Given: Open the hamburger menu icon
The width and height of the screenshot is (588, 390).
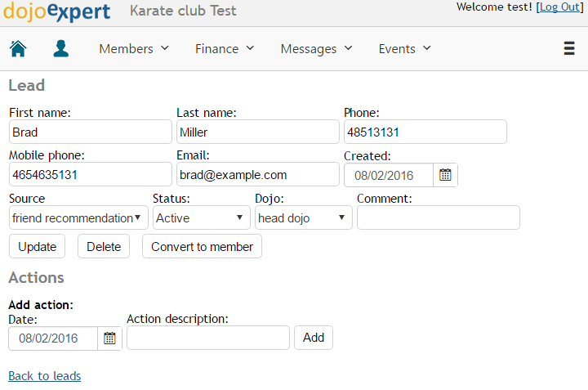Looking at the screenshot, I should [569, 48].
